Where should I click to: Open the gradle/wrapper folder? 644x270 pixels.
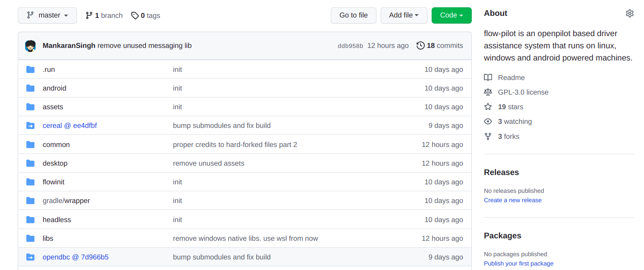[x=66, y=201]
